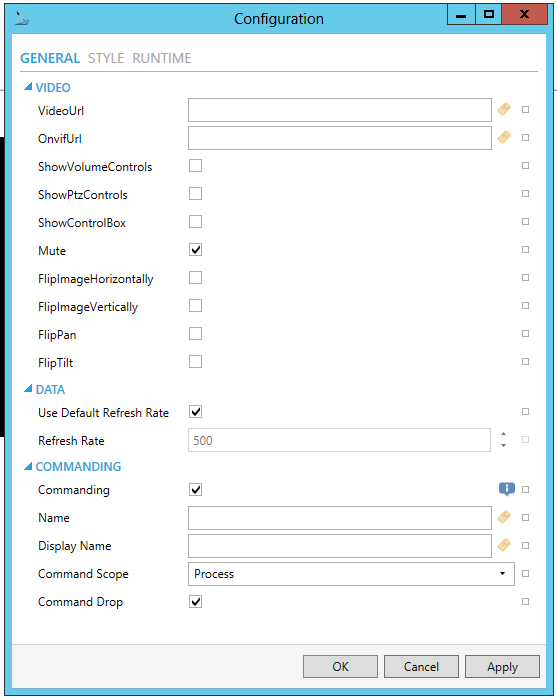Click the Apply button
This screenshot has width=557, height=700.
pyautogui.click(x=502, y=667)
